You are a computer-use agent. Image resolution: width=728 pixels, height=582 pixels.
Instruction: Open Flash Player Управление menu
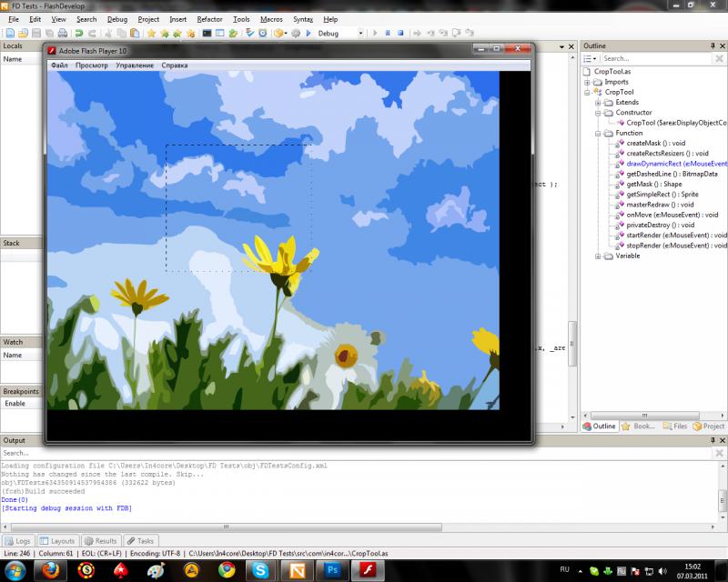point(135,65)
